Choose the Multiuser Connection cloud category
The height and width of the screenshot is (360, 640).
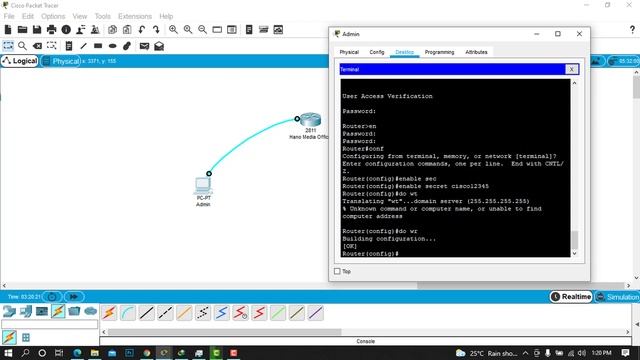pyautogui.click(x=91, y=311)
